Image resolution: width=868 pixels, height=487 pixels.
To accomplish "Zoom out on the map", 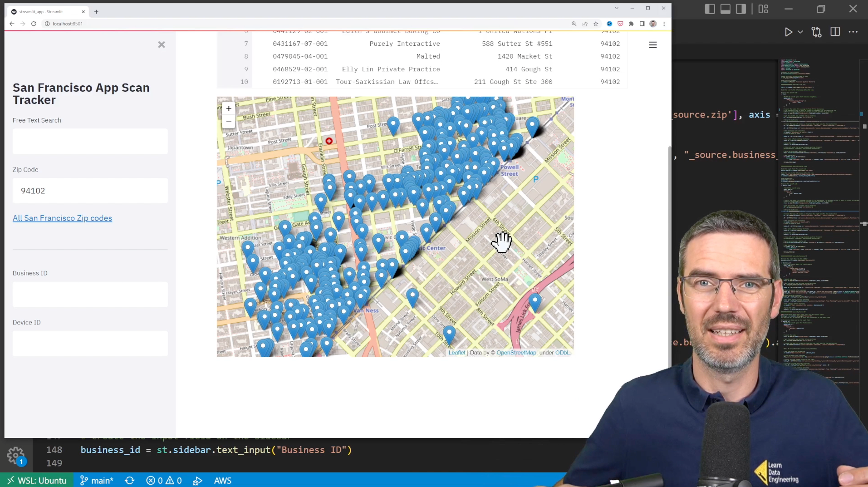I will coord(229,122).
